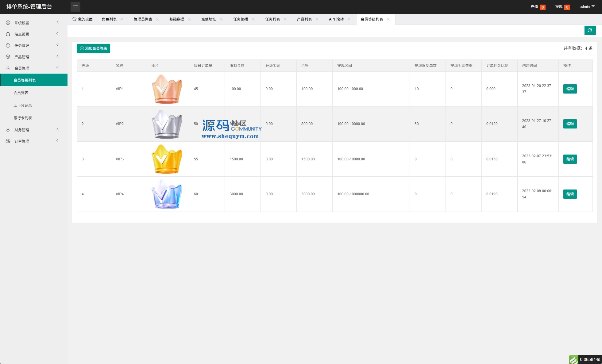Screen dimensions: 602x364
Task: Click the 系统设置 gear icon
Action: click(x=8, y=23)
